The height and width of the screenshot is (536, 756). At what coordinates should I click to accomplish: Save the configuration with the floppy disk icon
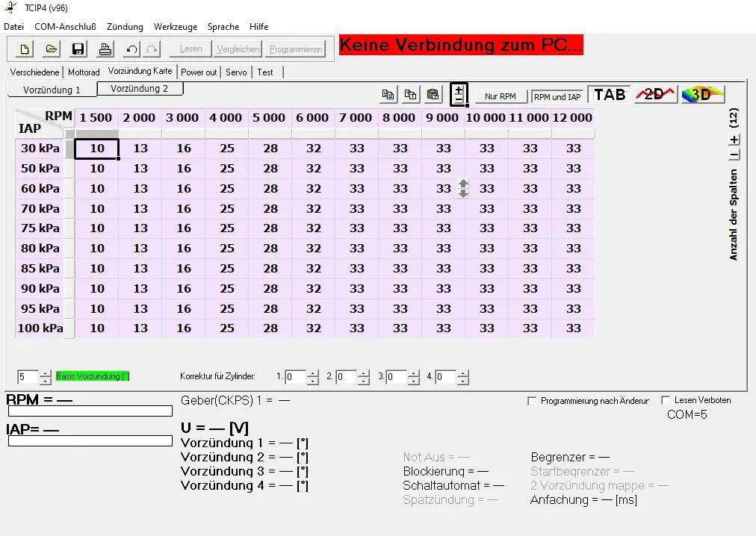tap(78, 49)
